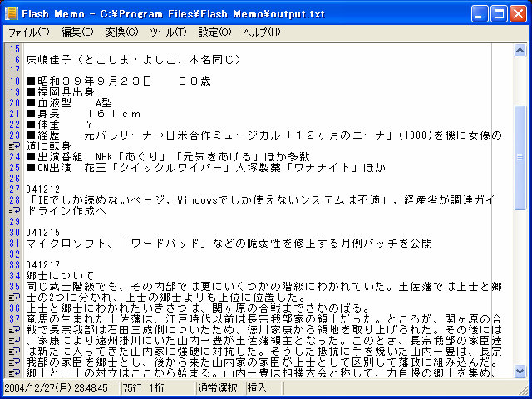Viewport: 532px width, 399px height.
Task: Expand the 編集(E) menu
Action: [x=76, y=32]
